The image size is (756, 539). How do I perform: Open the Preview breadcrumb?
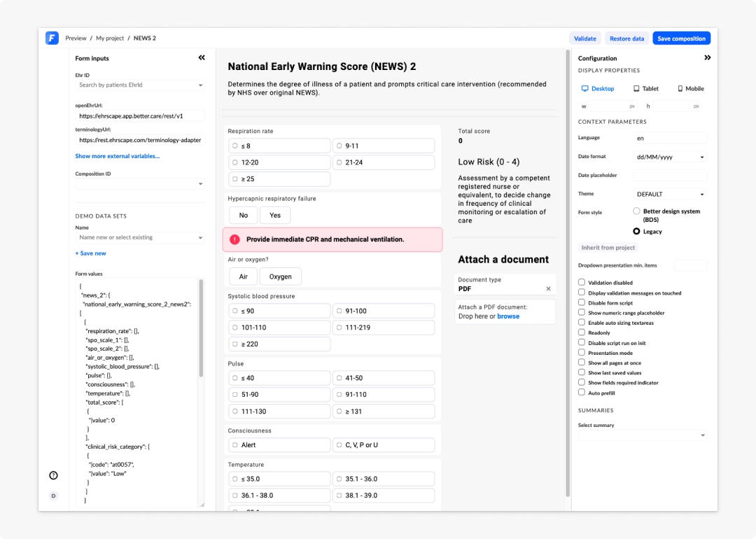76,38
